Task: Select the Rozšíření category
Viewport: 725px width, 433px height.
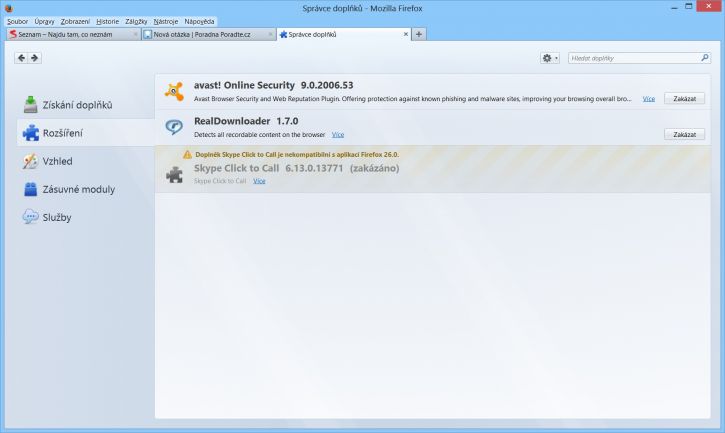Action: coord(86,133)
